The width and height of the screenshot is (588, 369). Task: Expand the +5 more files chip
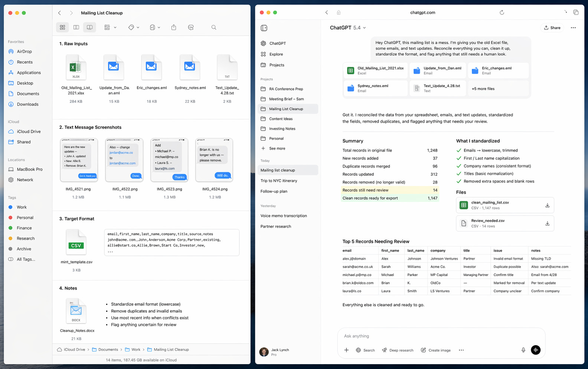498,89
